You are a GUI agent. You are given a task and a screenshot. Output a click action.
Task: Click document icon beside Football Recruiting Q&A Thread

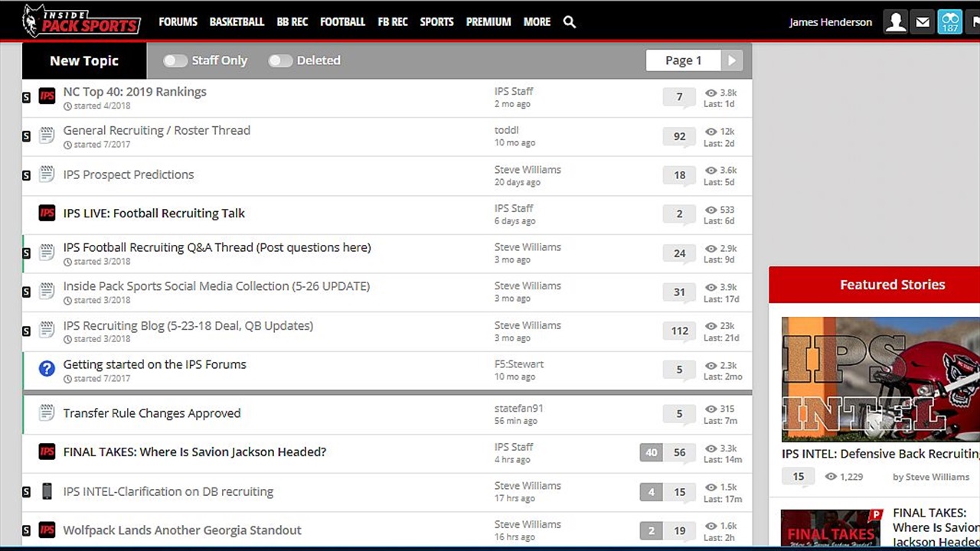[x=47, y=252]
